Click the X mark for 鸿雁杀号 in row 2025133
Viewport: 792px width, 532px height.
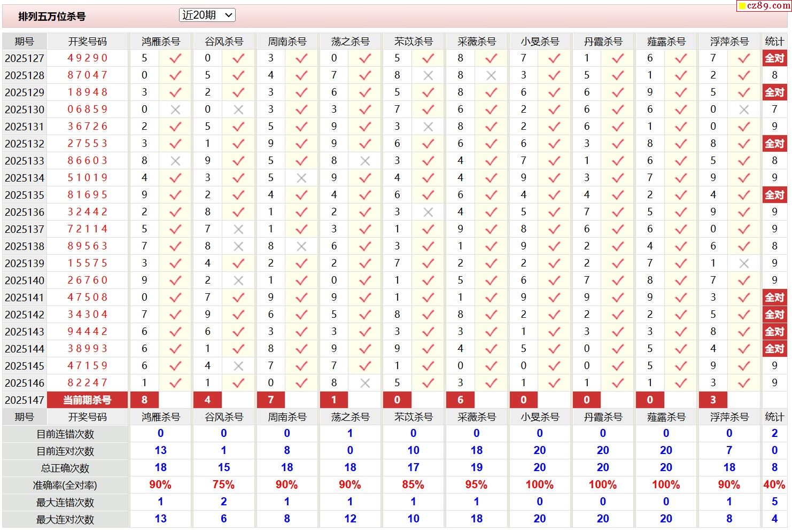175,161
